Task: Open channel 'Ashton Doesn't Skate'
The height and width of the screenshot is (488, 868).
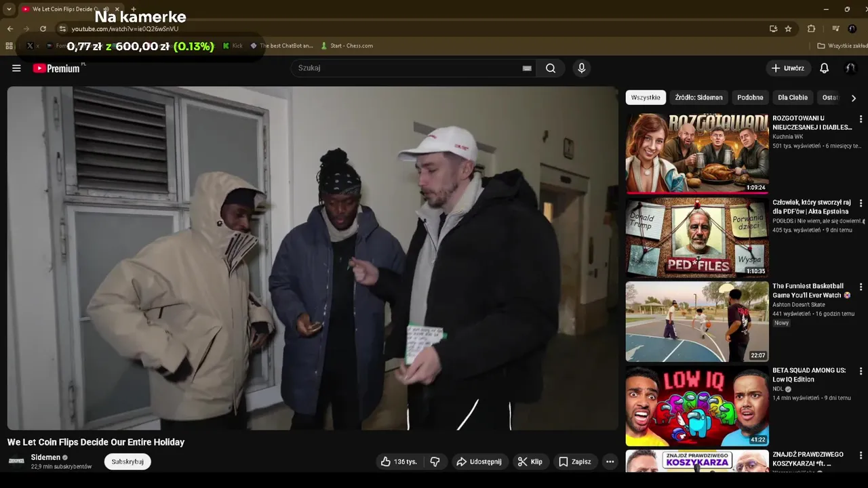Action: (x=797, y=304)
